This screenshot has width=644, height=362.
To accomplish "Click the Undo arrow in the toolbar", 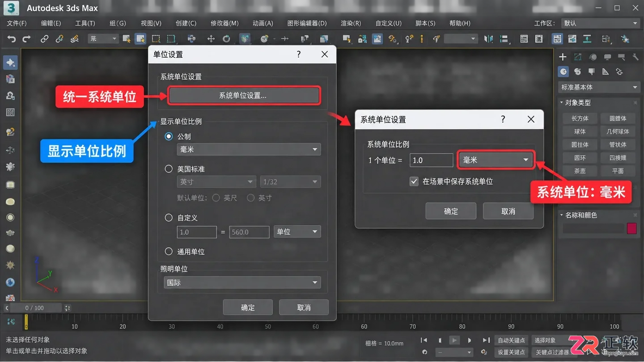I will pyautogui.click(x=12, y=39).
